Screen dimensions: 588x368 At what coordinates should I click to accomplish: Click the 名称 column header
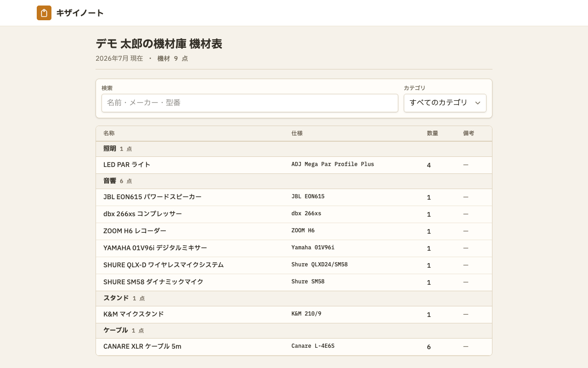click(109, 133)
